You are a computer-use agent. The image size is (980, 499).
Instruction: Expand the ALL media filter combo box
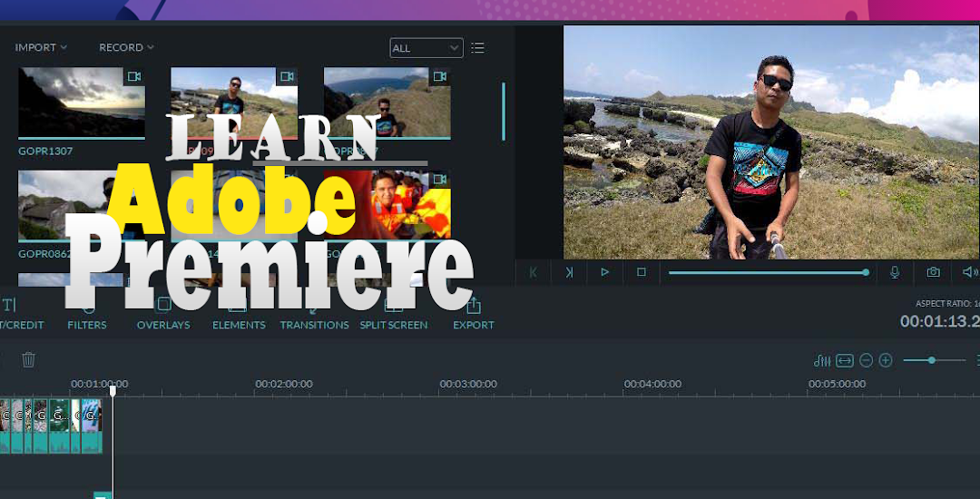point(426,48)
